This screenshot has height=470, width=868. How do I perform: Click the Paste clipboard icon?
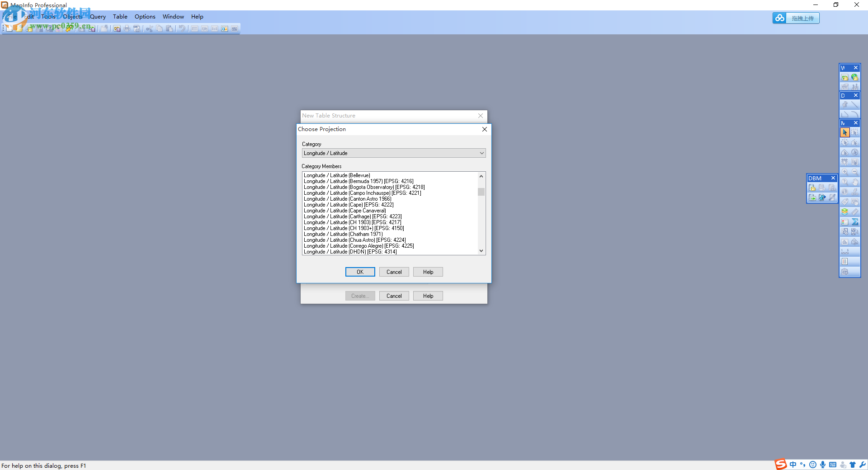click(x=169, y=28)
